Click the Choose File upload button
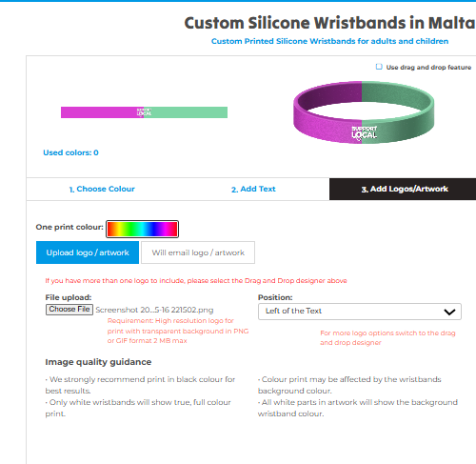Viewport: 476px width, 464px height. point(69,310)
